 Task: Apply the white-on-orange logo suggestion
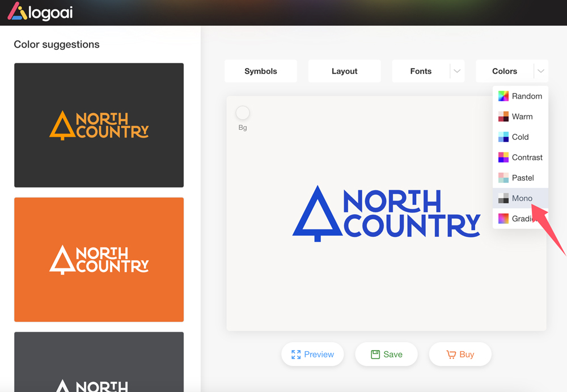(x=99, y=259)
